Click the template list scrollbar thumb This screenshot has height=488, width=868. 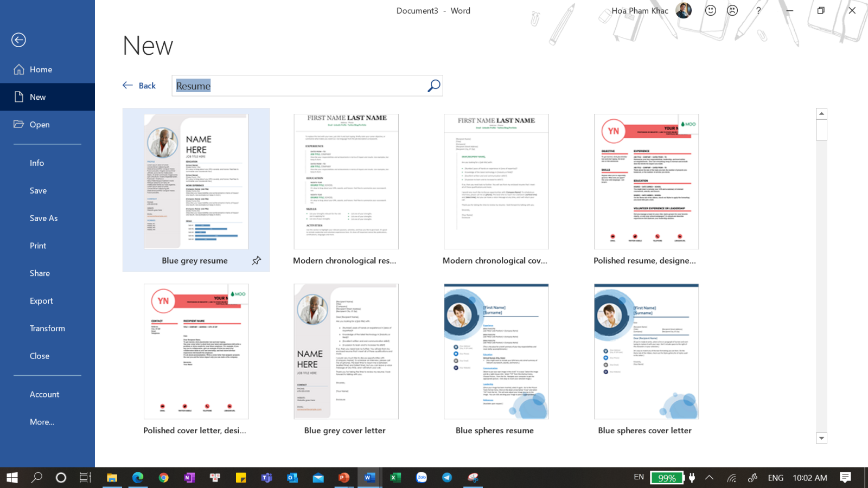click(821, 130)
